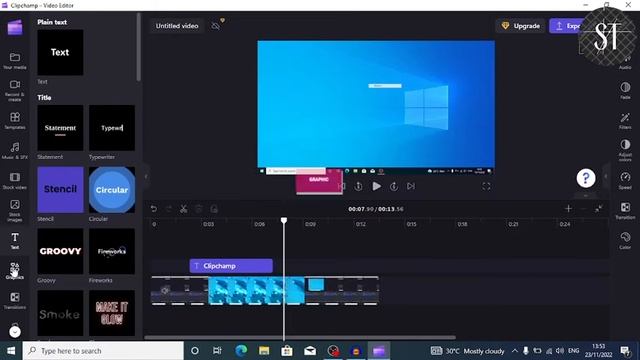640x360 pixels.
Task: Click the timeline horizontal scrollbar
Action: click(x=300, y=338)
